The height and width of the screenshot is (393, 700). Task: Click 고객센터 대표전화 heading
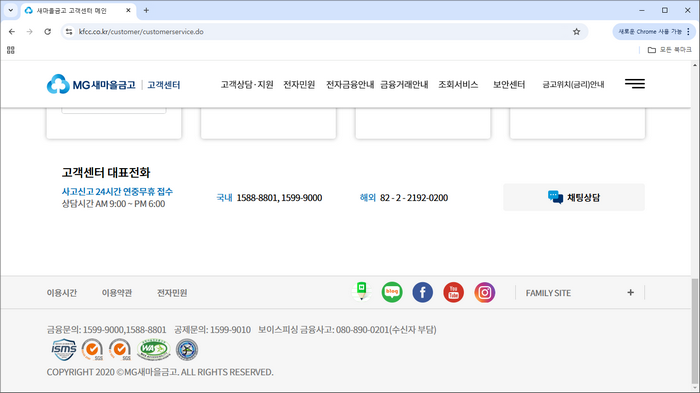(106, 172)
